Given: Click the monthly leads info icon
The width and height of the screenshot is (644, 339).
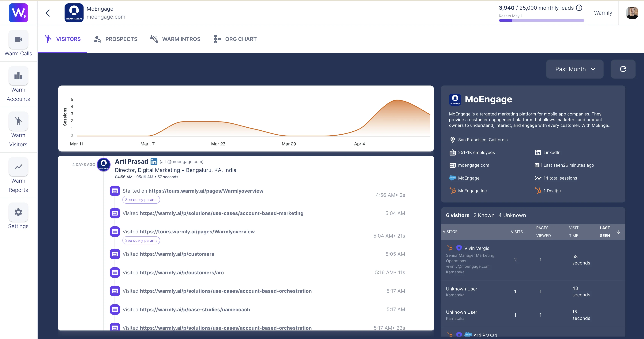Looking at the screenshot, I should tap(579, 8).
